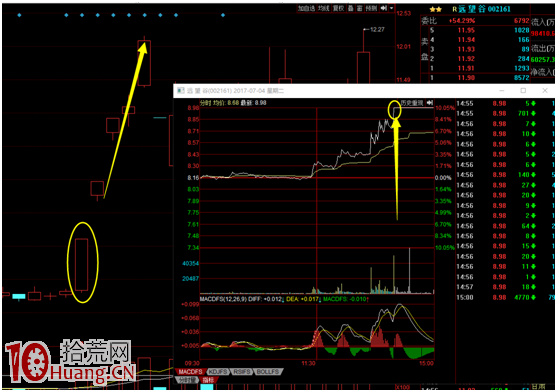Select the MACDFS indicator tab
Screen dimensions: 557x392
coord(190,372)
